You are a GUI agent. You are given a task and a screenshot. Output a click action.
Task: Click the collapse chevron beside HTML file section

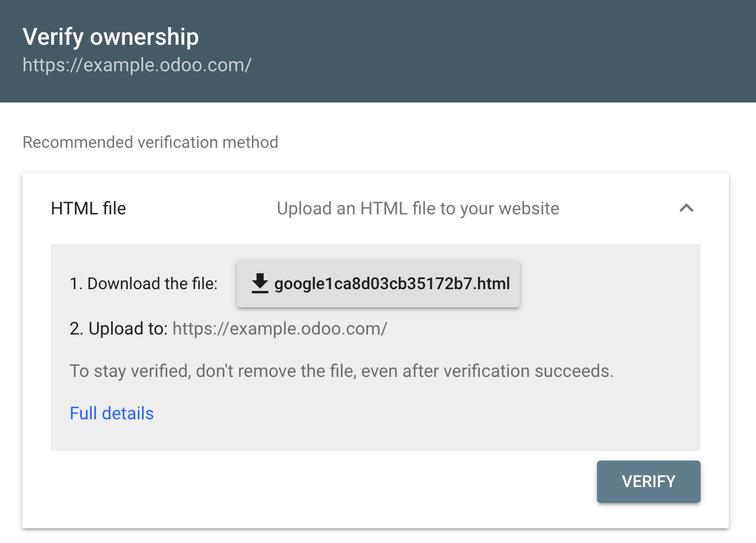pyautogui.click(x=687, y=208)
